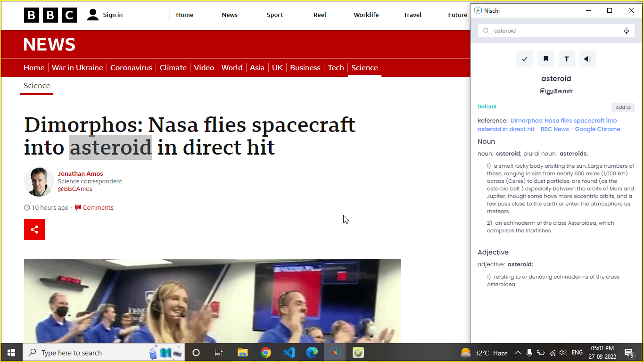Open the @BBCAmos Twitter handle

coord(75,189)
